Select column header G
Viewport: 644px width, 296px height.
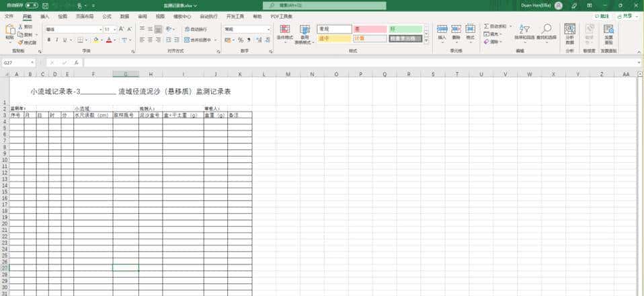pyautogui.click(x=126, y=74)
